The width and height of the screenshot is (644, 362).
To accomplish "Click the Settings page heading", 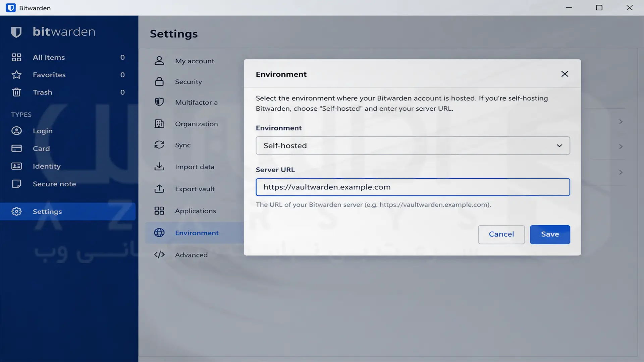I will tap(174, 34).
